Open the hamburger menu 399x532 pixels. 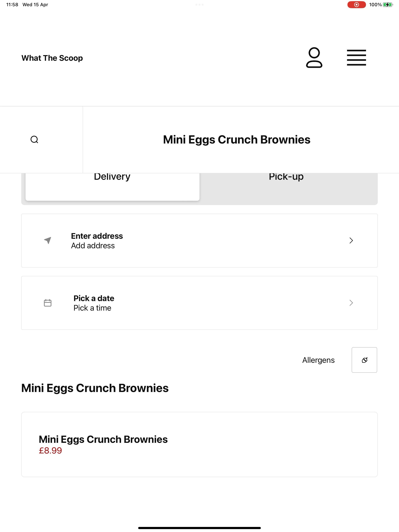[x=356, y=58]
